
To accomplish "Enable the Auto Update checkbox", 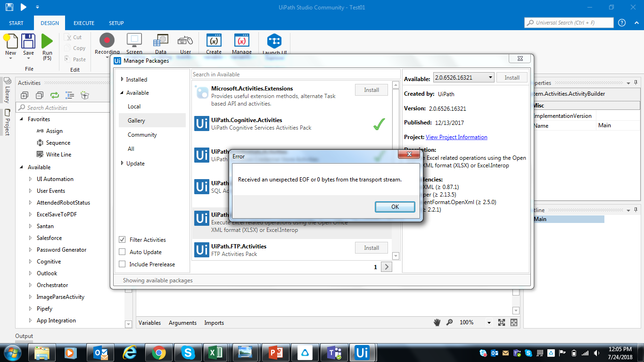I will (x=122, y=252).
